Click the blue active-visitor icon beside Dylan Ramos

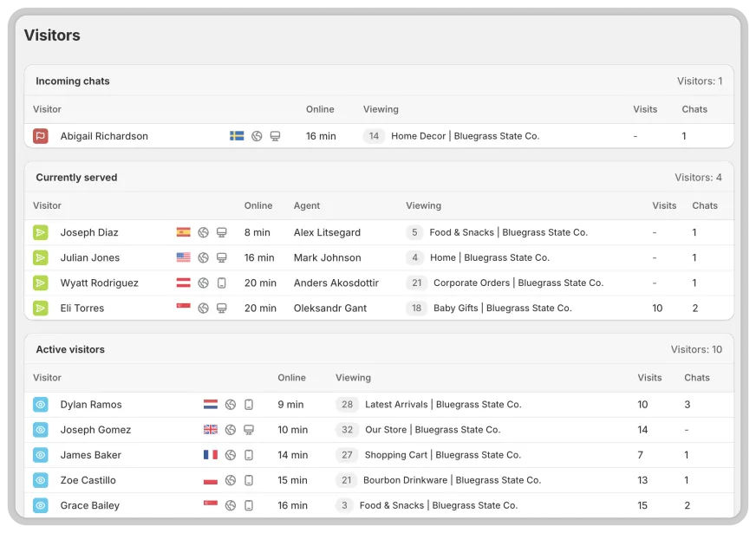click(41, 404)
